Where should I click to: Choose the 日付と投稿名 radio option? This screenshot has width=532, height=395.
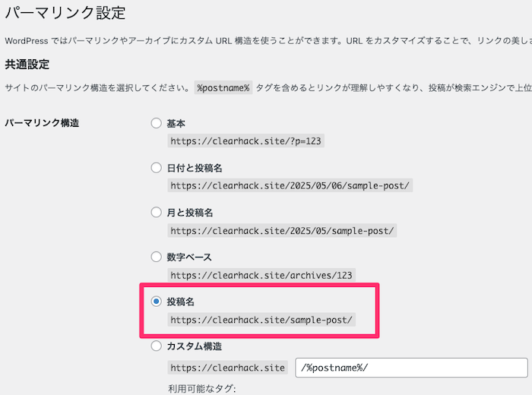156,167
